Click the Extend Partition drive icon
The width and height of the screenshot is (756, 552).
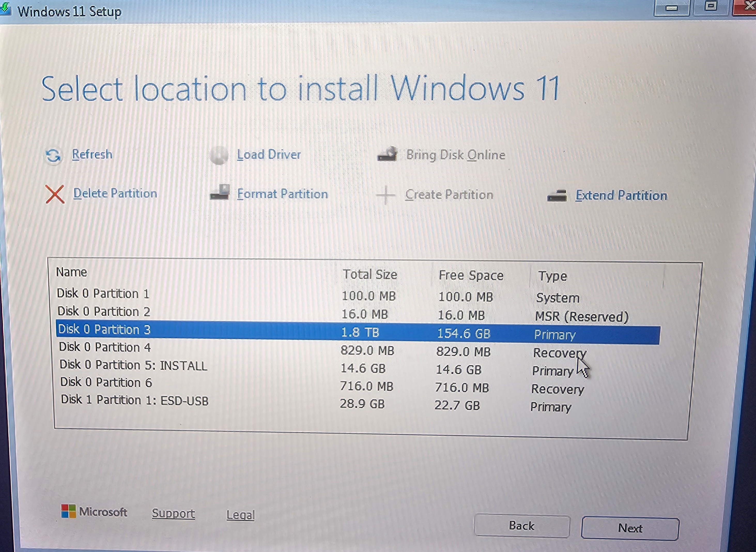[x=557, y=196]
